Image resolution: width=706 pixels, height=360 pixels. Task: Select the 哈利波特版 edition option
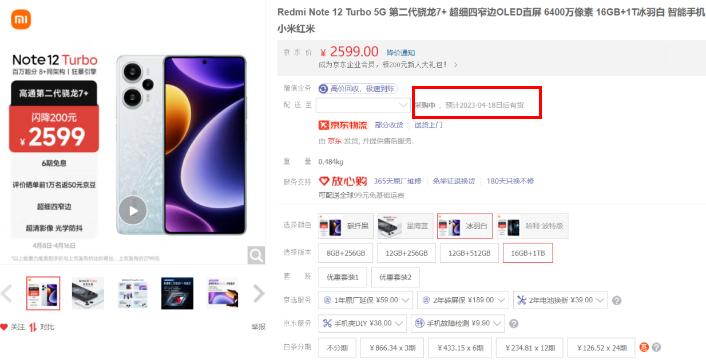[532, 226]
